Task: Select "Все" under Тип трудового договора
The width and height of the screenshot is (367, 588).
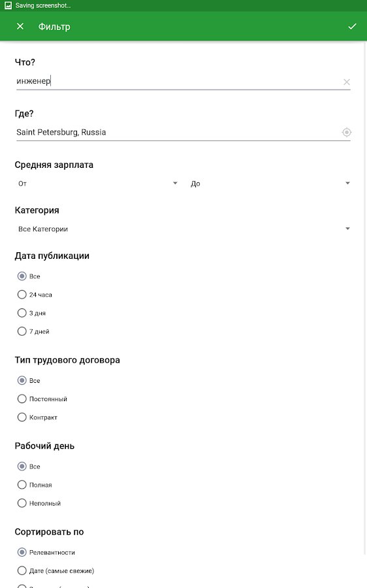Action: coord(29,381)
